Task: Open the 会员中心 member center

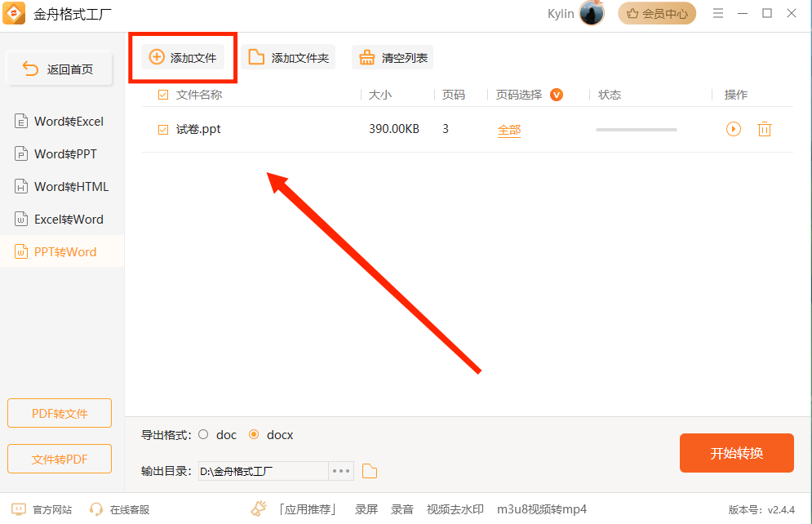Action: click(x=657, y=13)
